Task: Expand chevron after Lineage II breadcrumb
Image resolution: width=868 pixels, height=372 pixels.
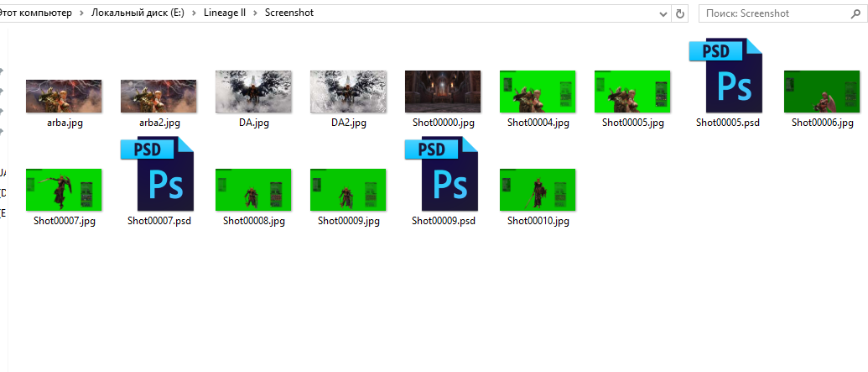Action: point(255,13)
